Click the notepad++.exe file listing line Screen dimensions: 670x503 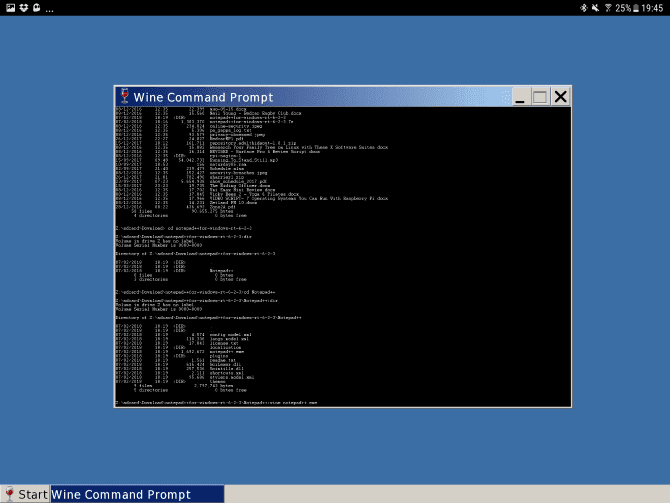179,352
